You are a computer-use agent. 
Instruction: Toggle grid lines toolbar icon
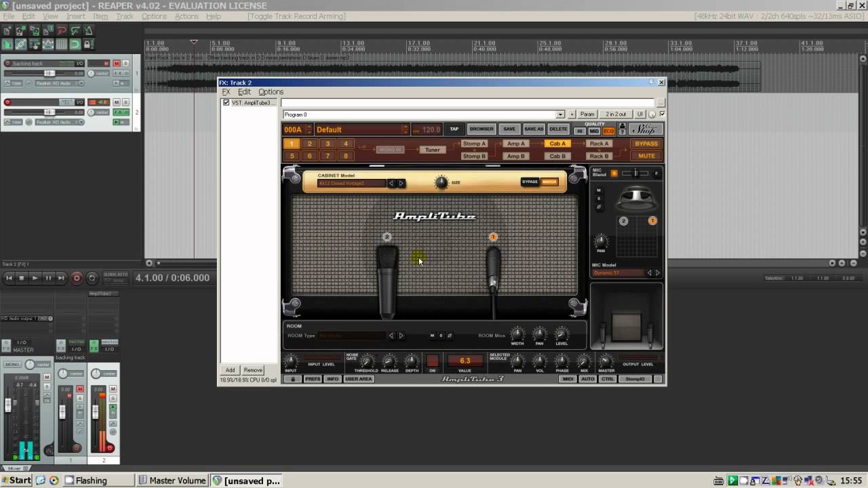tap(62, 45)
